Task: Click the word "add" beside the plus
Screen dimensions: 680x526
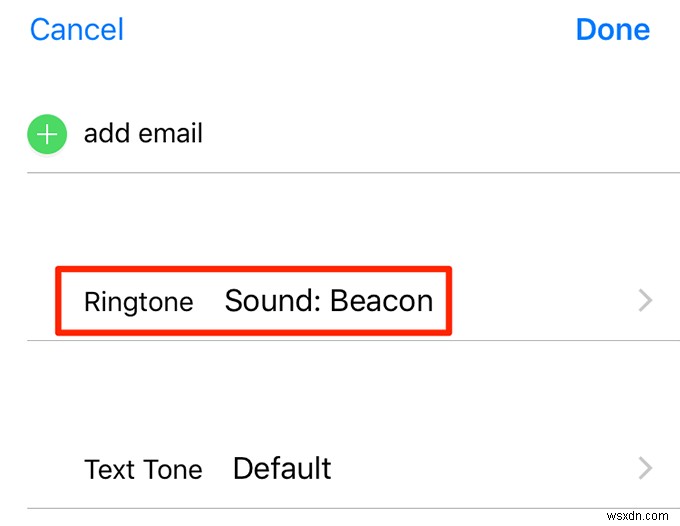Action: (x=103, y=134)
